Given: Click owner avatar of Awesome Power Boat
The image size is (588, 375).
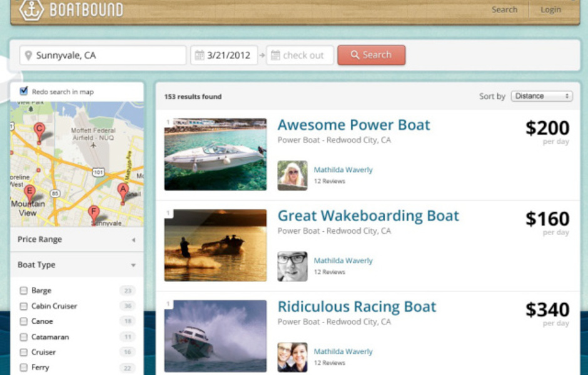Looking at the screenshot, I should [293, 176].
